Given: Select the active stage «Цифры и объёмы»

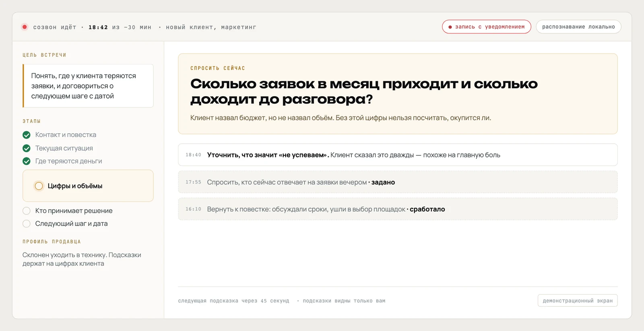Looking at the screenshot, I should [88, 186].
